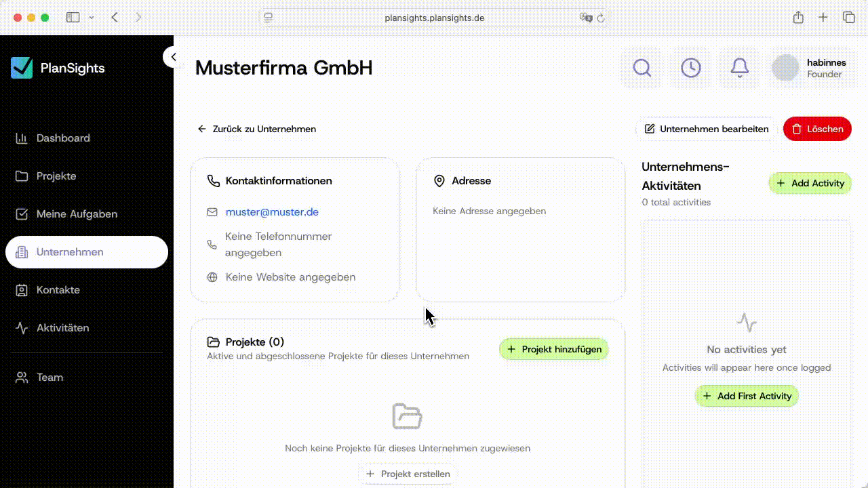Open the muster@muster.de email link

[272, 212]
